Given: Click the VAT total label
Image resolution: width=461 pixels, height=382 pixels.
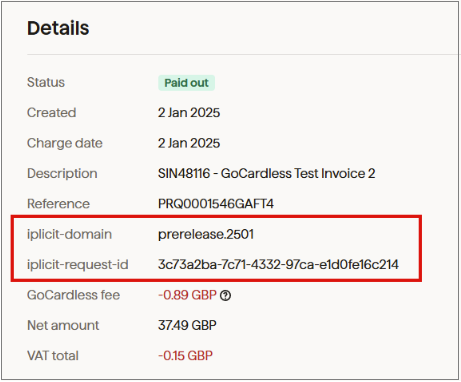Looking at the screenshot, I should (53, 356).
